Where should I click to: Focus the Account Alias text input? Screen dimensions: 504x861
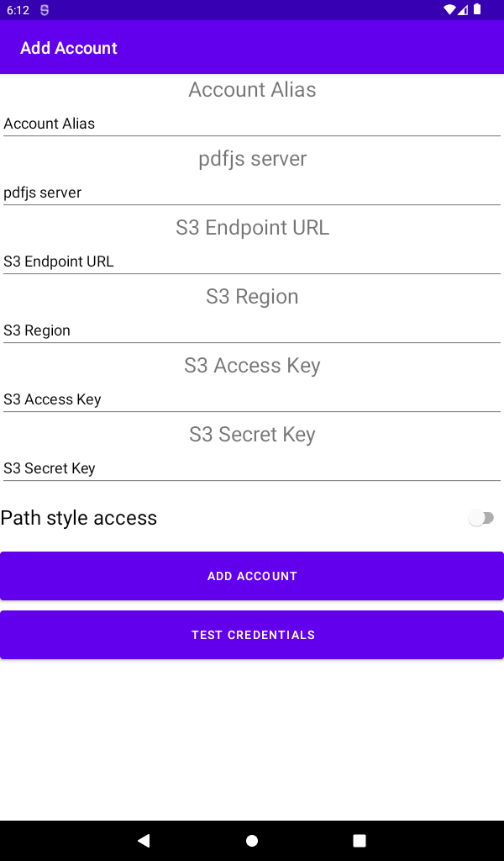point(252,124)
